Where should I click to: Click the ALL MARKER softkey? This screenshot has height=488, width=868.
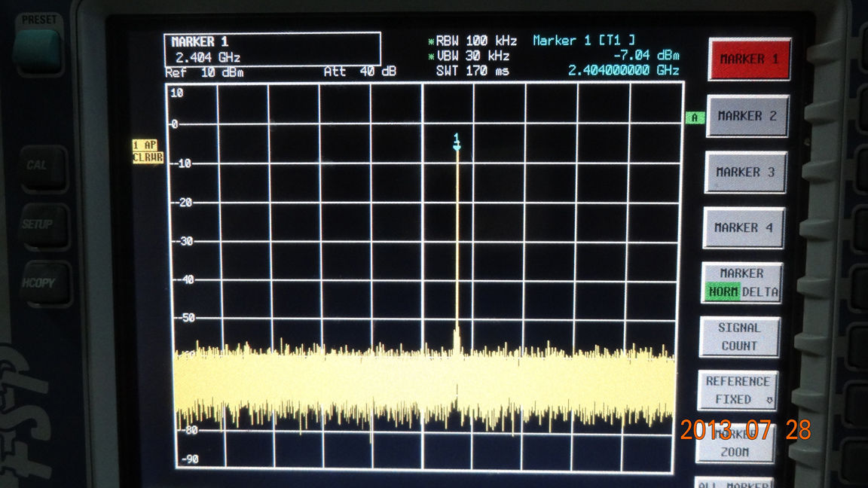point(733,483)
